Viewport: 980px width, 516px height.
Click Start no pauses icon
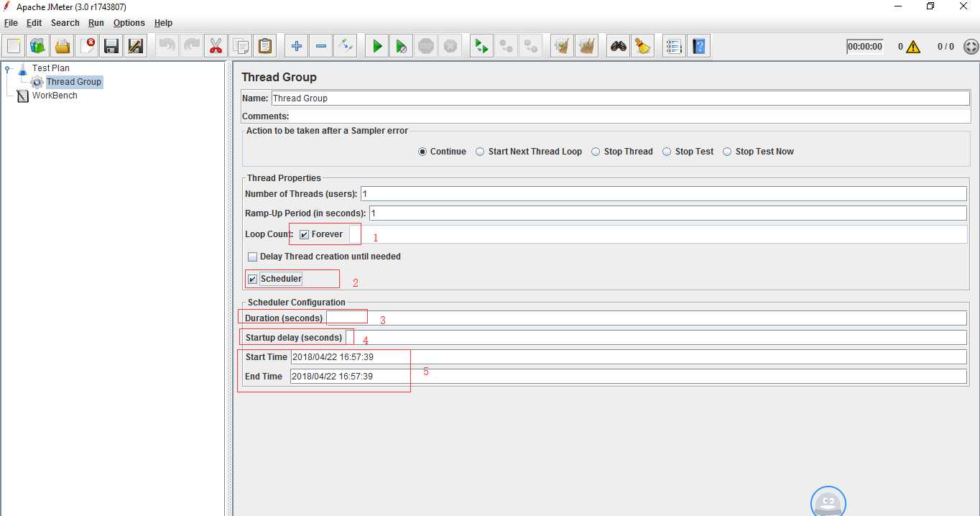pyautogui.click(x=401, y=47)
